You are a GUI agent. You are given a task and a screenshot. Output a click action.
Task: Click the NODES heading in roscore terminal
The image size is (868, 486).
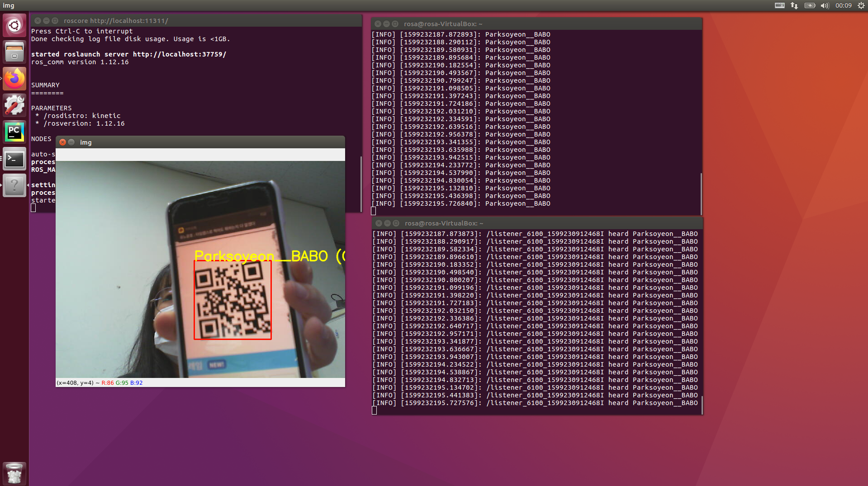click(41, 139)
